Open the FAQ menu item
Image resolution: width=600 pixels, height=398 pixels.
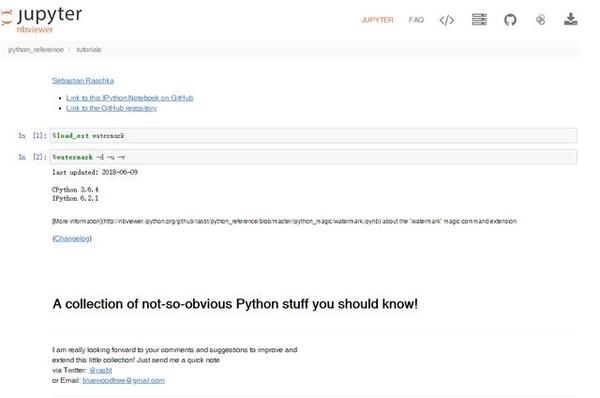pyautogui.click(x=416, y=20)
